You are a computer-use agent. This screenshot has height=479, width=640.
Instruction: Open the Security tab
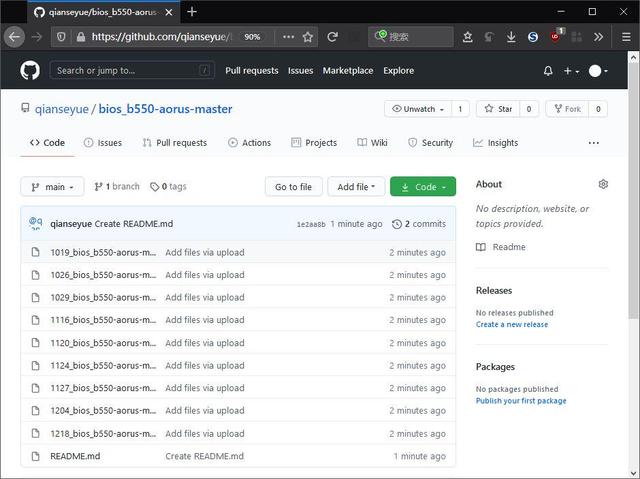(x=430, y=143)
